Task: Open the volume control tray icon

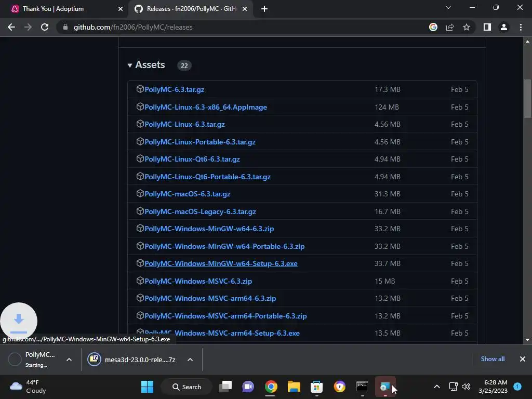Action: pos(466,387)
